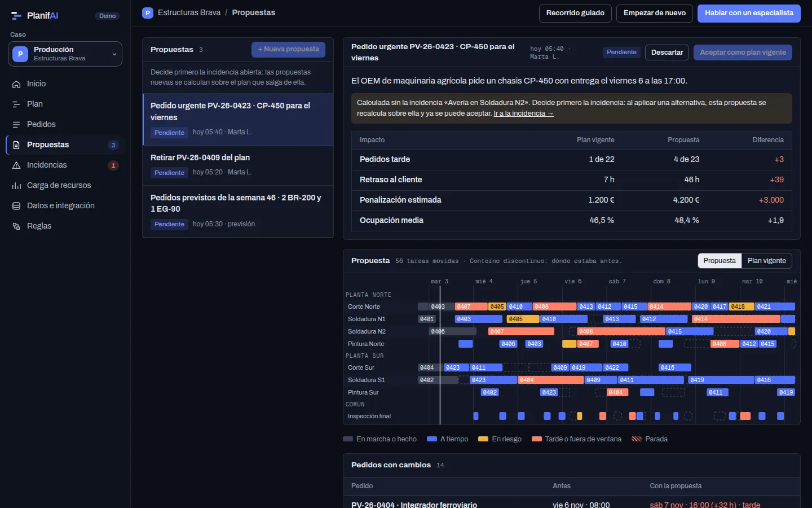Switch Gantt view to Plan vigente
The height and width of the screenshot is (508, 812).
[767, 261]
